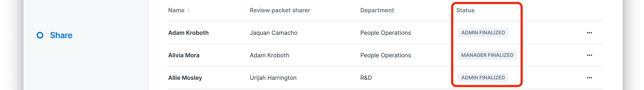Open the more options menu for Allie Mosley

[x=589, y=78]
